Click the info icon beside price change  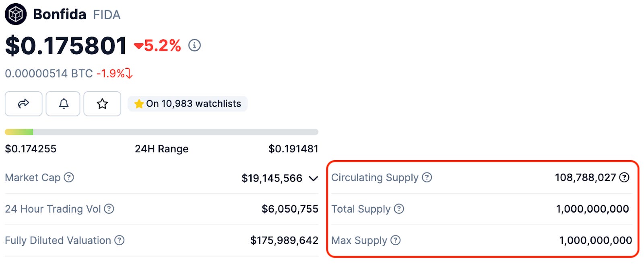click(194, 45)
